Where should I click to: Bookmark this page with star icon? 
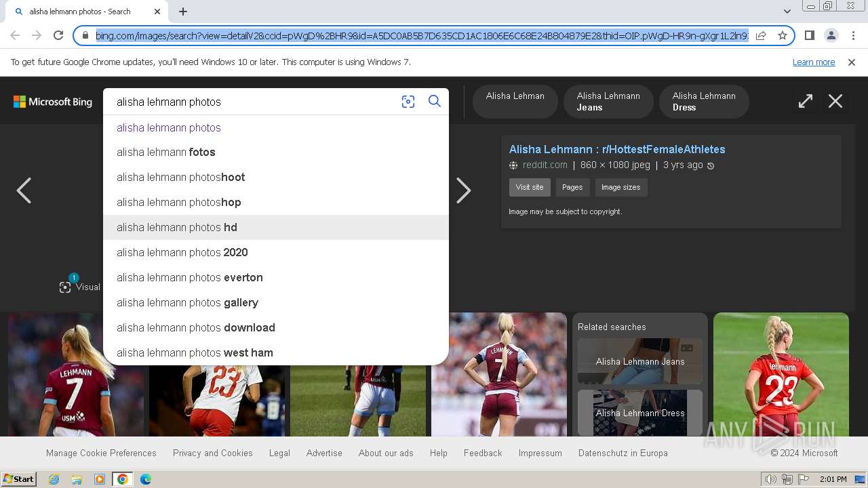783,35
